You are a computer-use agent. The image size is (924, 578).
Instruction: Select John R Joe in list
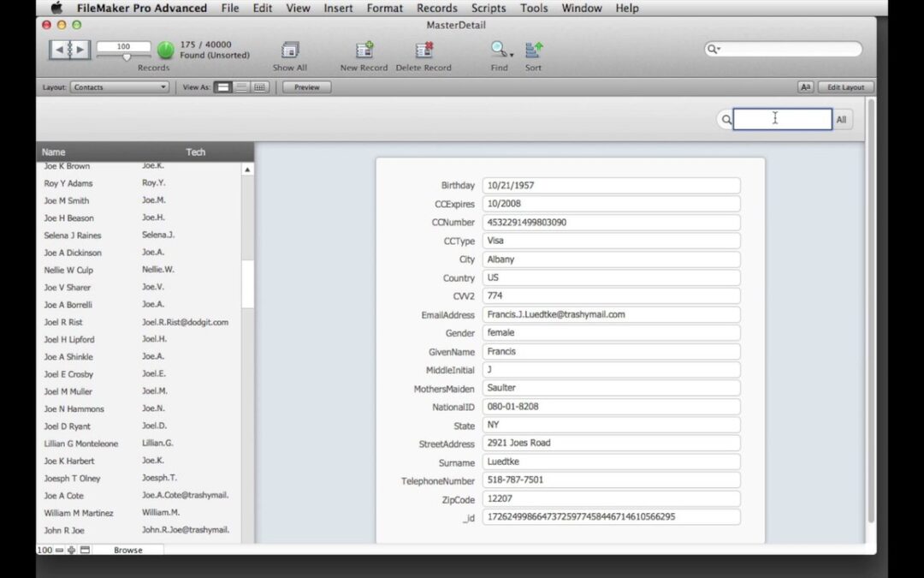(63, 531)
